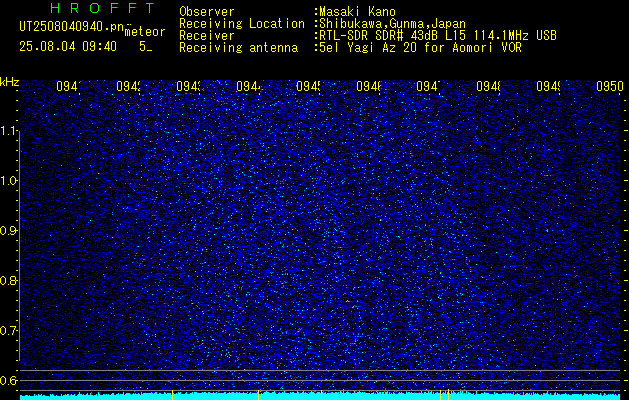The width and height of the screenshot is (629, 400).
Task: Click the 0.7 frequency axis label
Action: [8, 330]
